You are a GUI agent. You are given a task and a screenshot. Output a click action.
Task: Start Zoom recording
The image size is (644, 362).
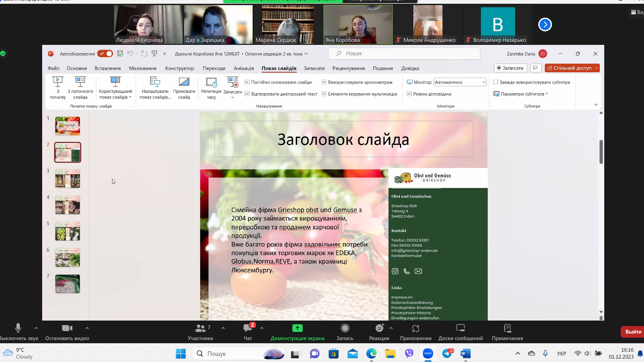coord(345,332)
